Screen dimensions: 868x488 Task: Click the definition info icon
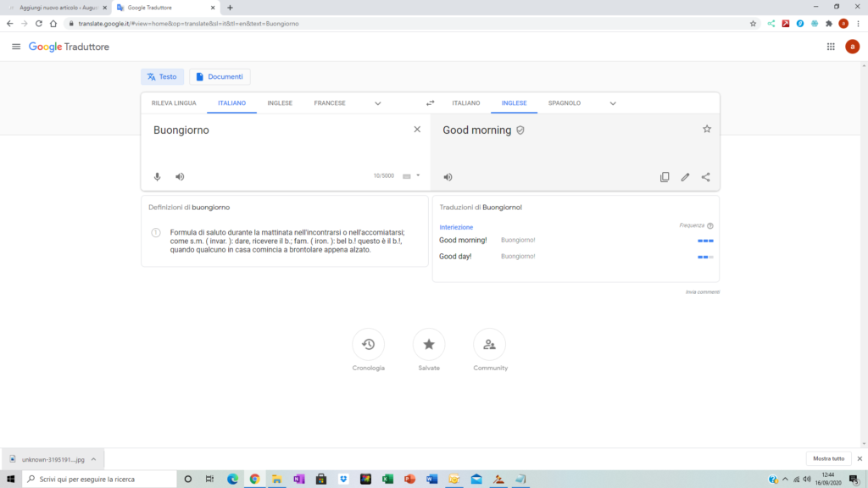pyautogui.click(x=156, y=233)
